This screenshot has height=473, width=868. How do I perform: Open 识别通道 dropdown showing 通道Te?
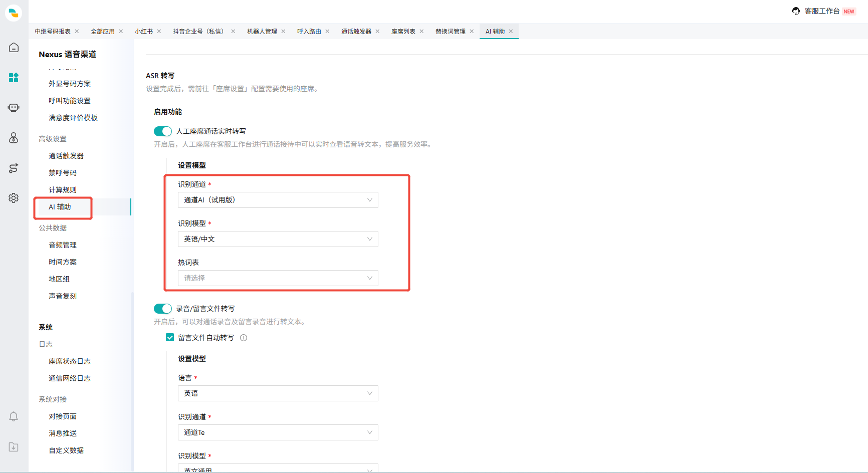(278, 432)
